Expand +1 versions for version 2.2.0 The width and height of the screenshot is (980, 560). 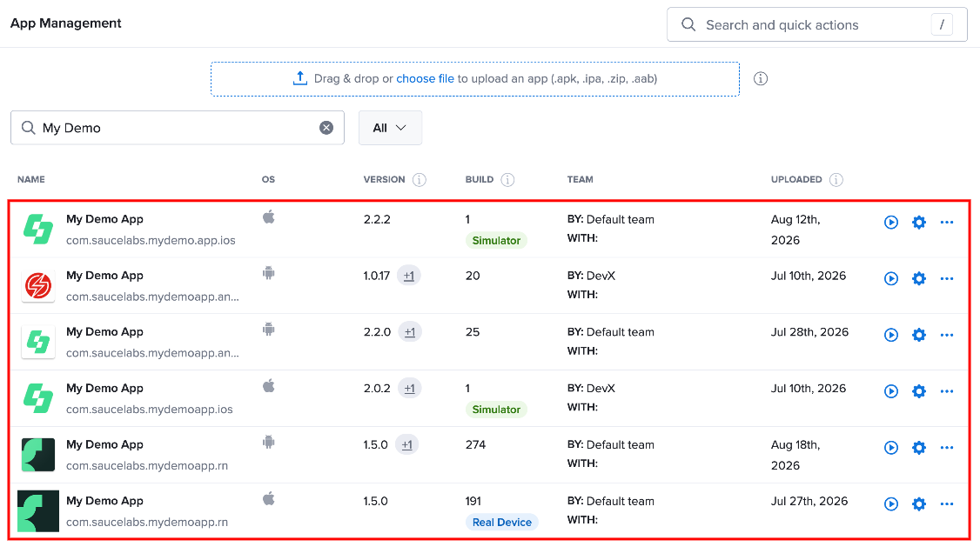pos(410,332)
